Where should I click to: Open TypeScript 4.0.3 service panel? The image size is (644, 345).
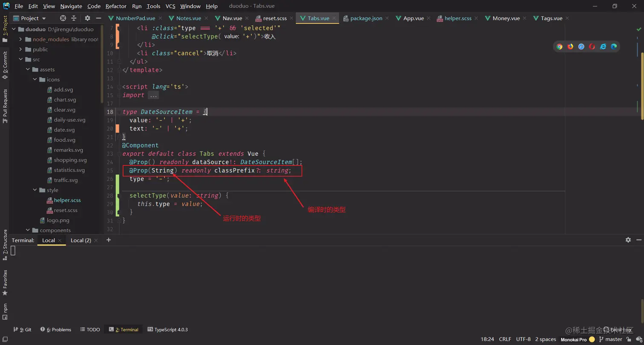pos(167,329)
